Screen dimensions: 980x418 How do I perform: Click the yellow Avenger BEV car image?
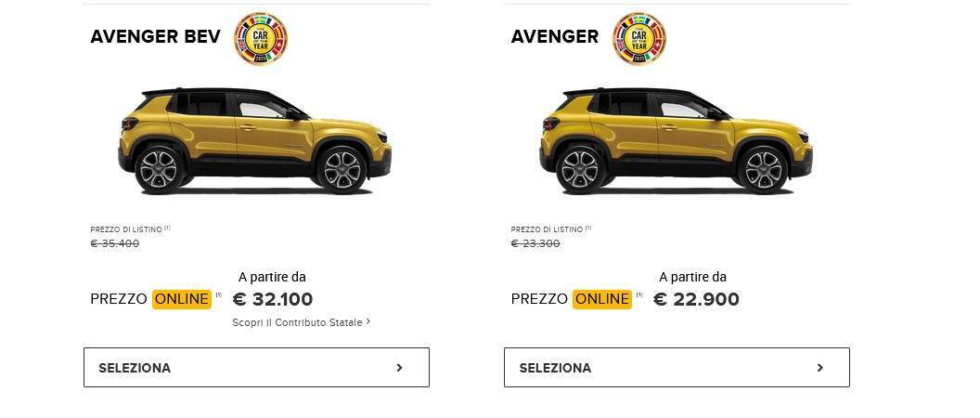click(254, 141)
